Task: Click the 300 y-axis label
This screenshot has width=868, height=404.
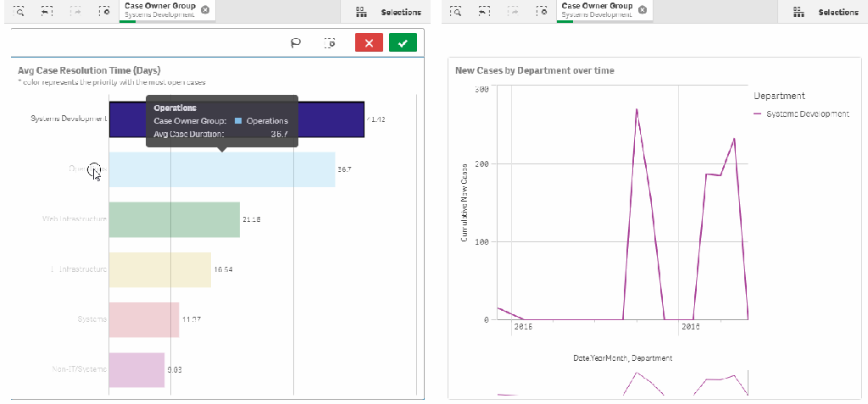Action: (481, 89)
